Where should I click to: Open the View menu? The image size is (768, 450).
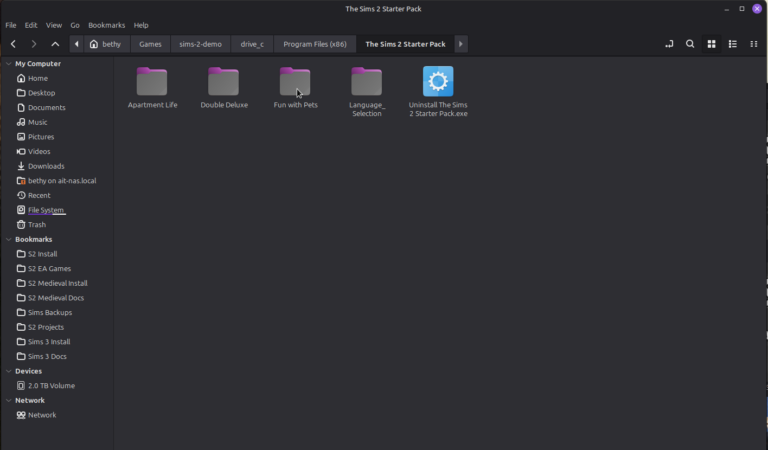[x=54, y=25]
